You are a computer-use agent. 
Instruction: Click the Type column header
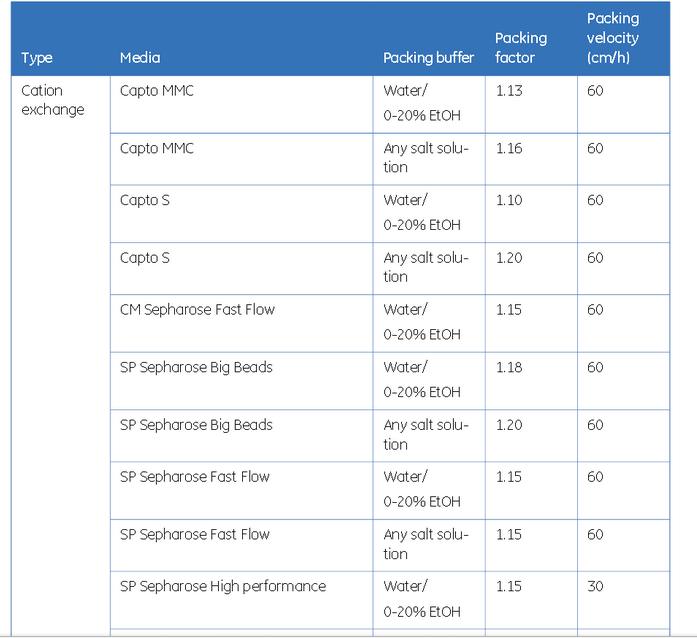[37, 58]
